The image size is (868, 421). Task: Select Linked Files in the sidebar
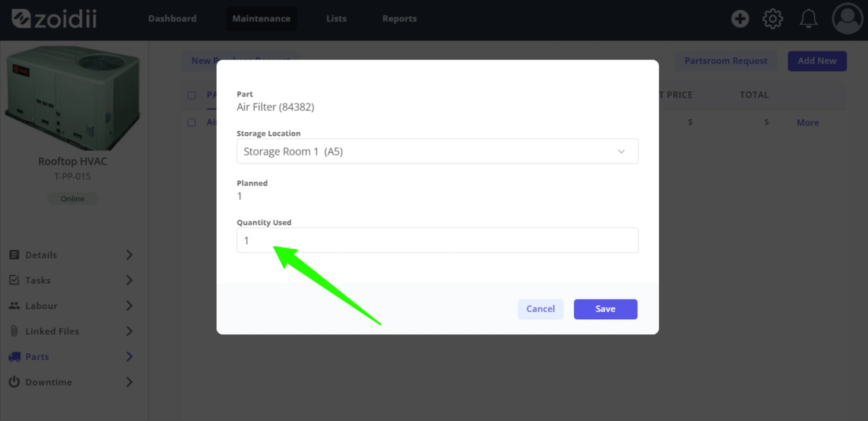[52, 331]
